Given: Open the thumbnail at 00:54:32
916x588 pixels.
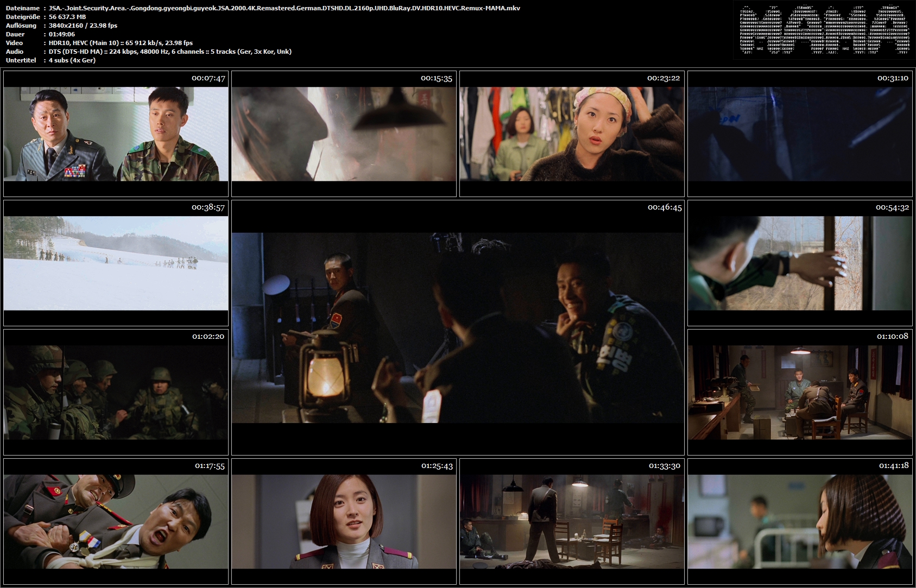Looking at the screenshot, I should (x=800, y=263).
